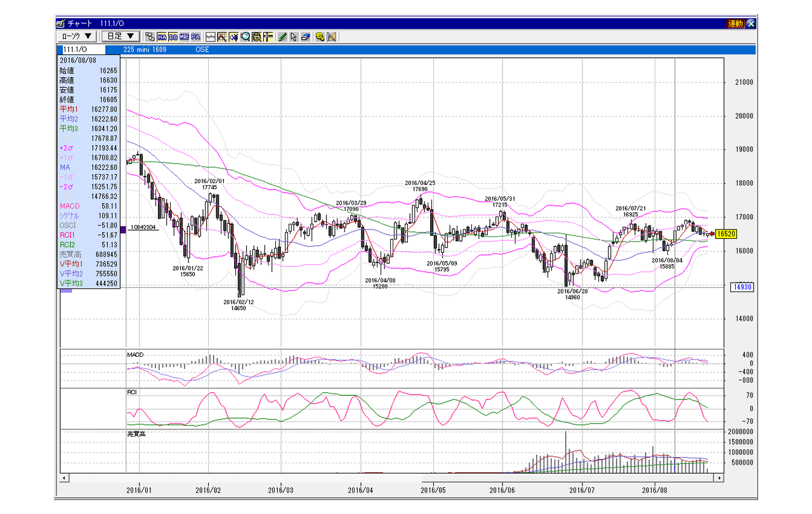Click the 2016/04/25 17690 high label
Image resolution: width=812 pixels, height=514 pixels.
[x=420, y=186]
